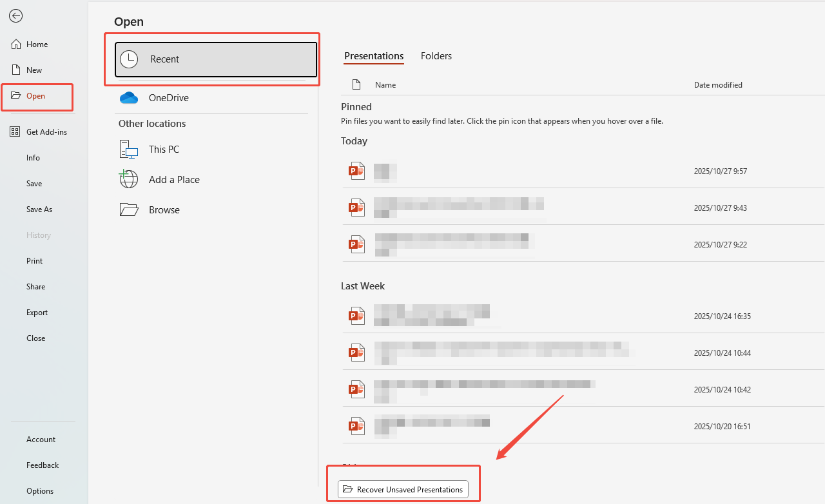
Task: Click the Add a Place globe icon
Action: tap(128, 179)
